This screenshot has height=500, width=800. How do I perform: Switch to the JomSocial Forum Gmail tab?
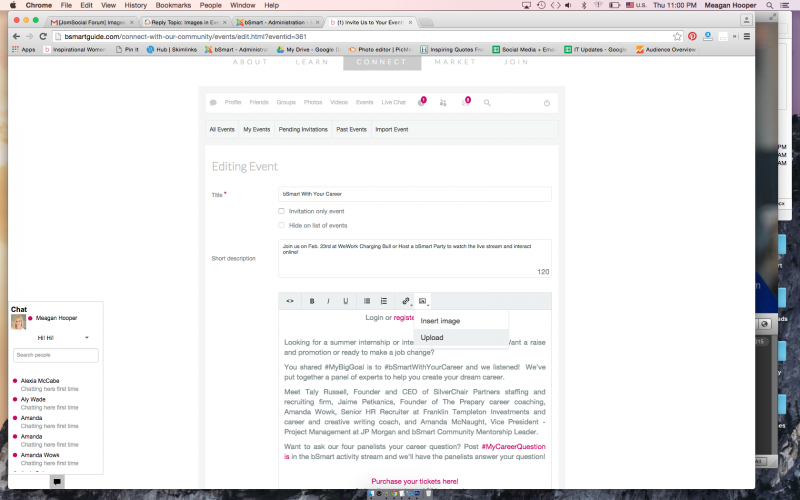coord(92,22)
